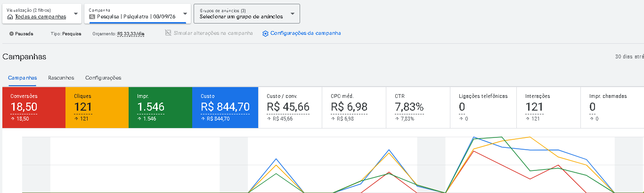
Task: Click Simular alterações na campanha
Action: click(213, 33)
